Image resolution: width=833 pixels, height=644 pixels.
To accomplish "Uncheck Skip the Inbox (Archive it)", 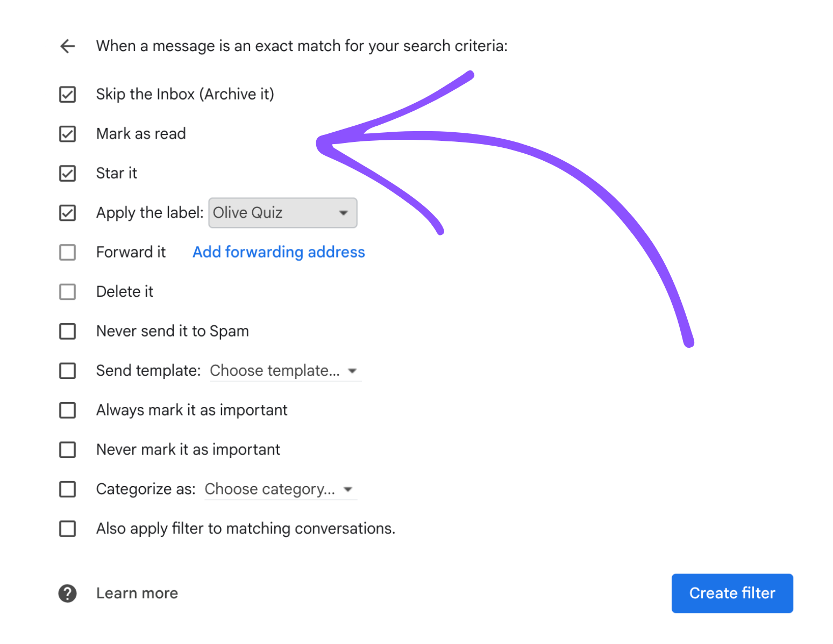I will click(67, 95).
